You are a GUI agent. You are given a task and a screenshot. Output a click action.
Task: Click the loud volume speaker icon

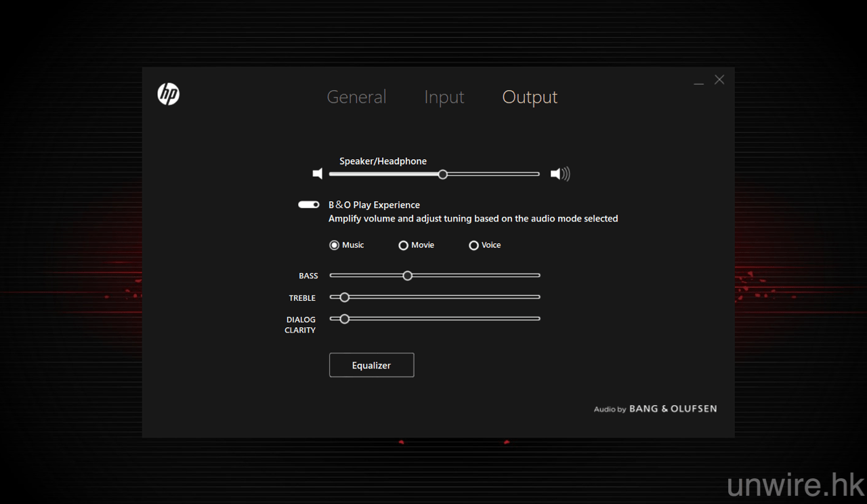(x=559, y=174)
